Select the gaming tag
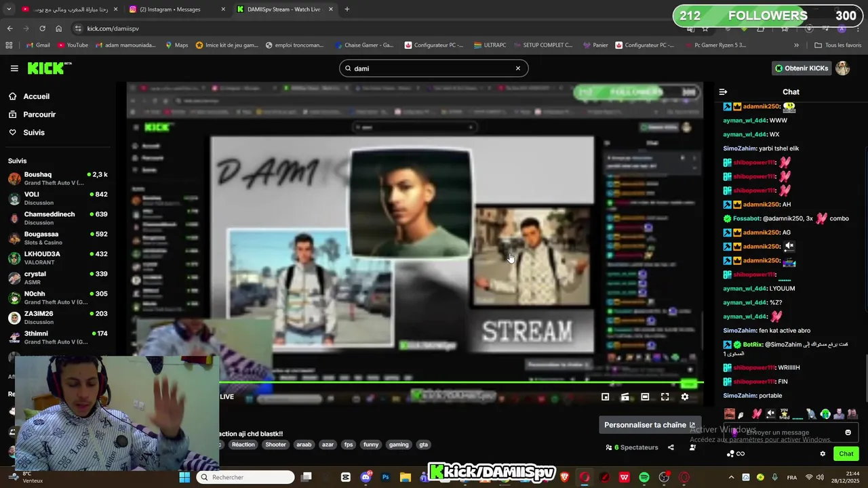The width and height of the screenshot is (868, 488). point(399,445)
